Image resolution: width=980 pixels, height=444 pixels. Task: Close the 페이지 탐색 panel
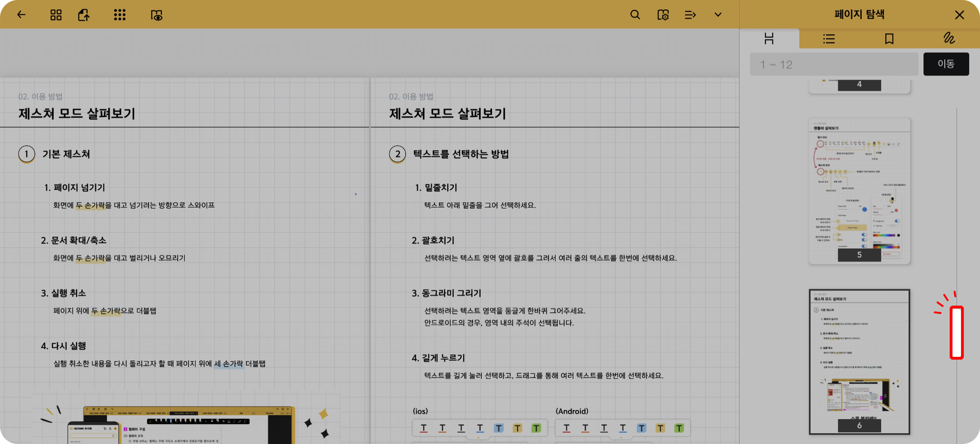(x=959, y=15)
